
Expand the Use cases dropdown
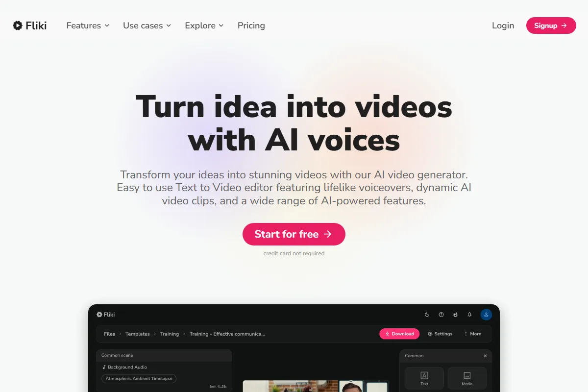click(147, 25)
